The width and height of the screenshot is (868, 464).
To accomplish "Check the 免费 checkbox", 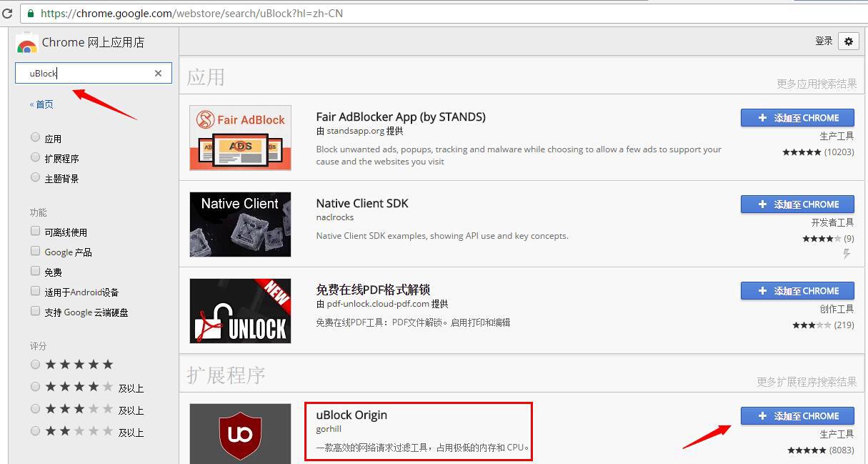I will (35, 271).
